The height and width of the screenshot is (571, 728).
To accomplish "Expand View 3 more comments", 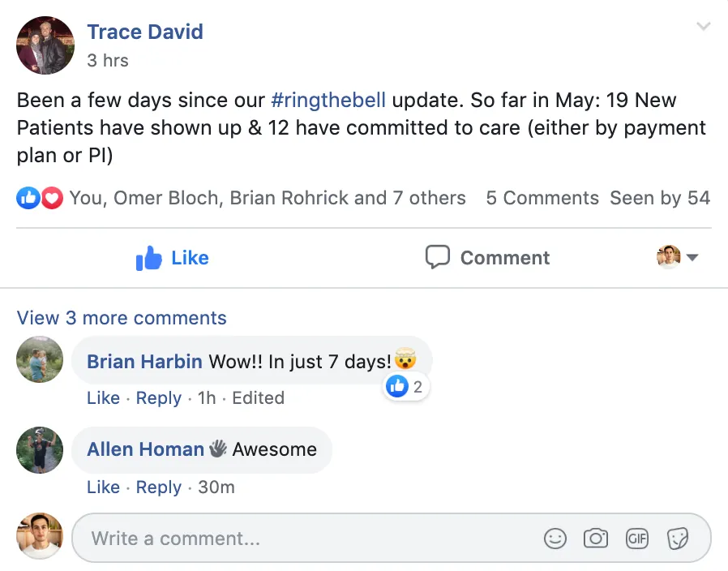I will (x=122, y=318).
